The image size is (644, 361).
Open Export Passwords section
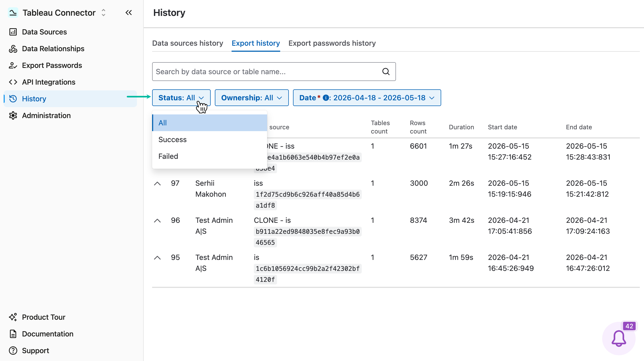click(x=52, y=65)
